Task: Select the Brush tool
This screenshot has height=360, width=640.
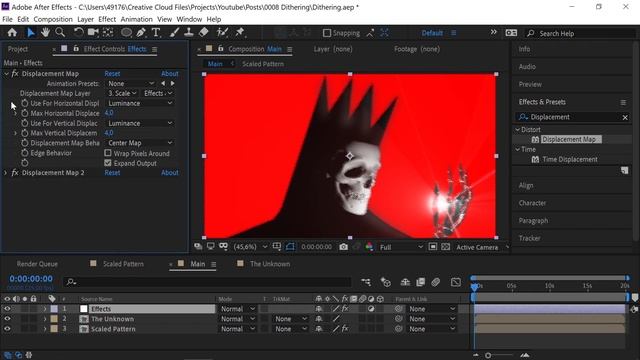Action: click(175, 33)
